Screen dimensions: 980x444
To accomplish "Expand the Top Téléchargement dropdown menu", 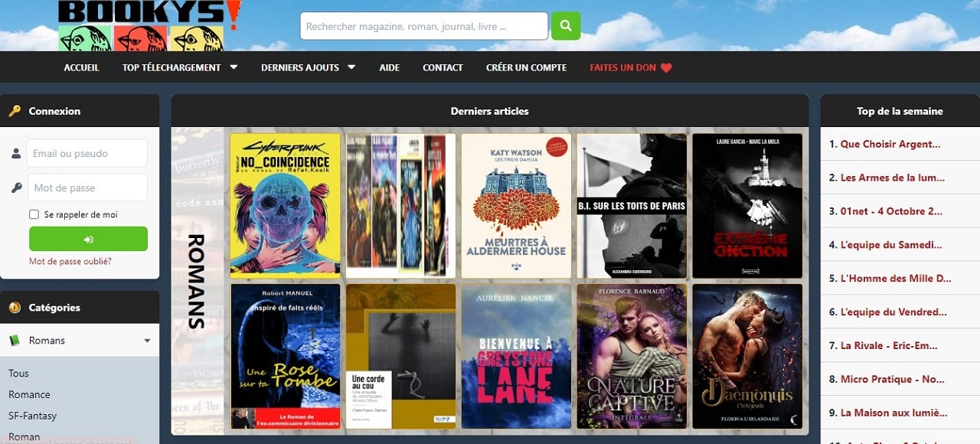I will [x=234, y=67].
